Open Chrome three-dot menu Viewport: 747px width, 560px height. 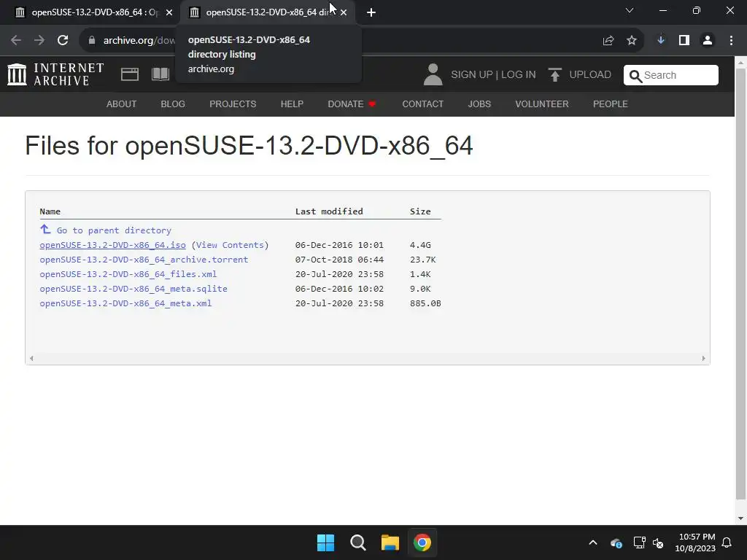coord(731,41)
